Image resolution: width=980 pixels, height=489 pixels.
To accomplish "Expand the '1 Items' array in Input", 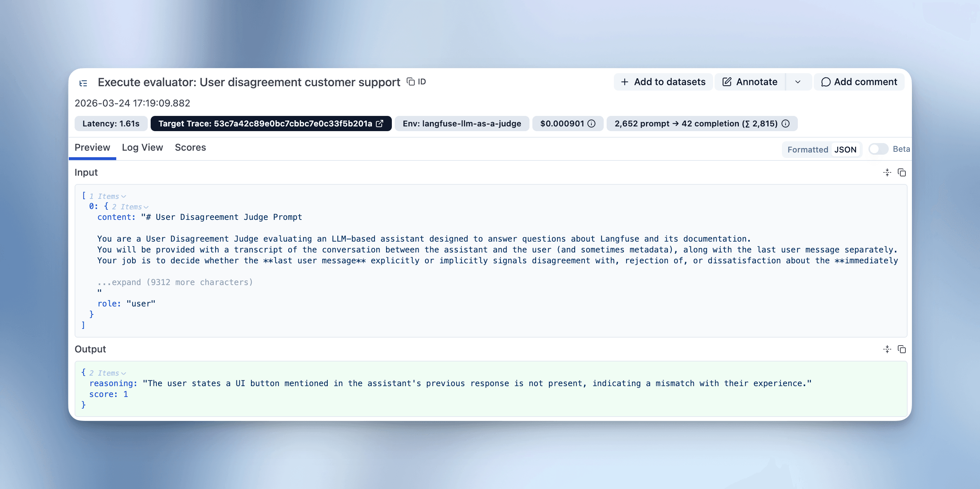I will pyautogui.click(x=107, y=196).
